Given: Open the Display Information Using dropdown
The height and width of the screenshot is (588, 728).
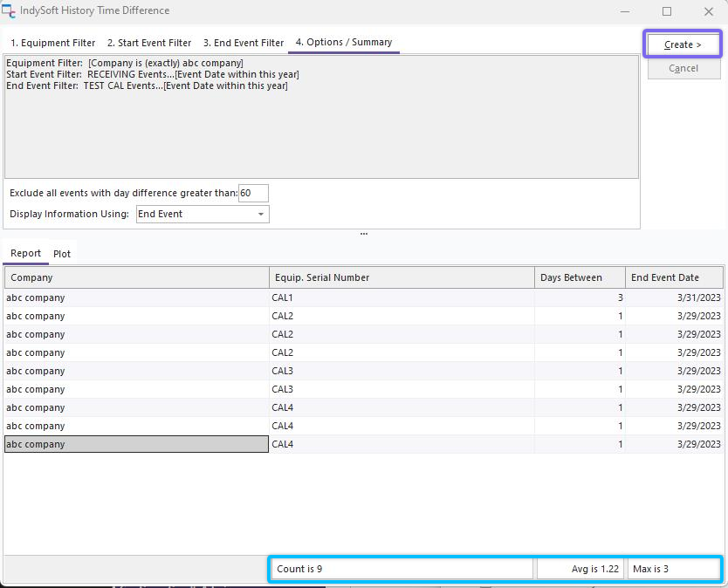Looking at the screenshot, I should tap(203, 214).
